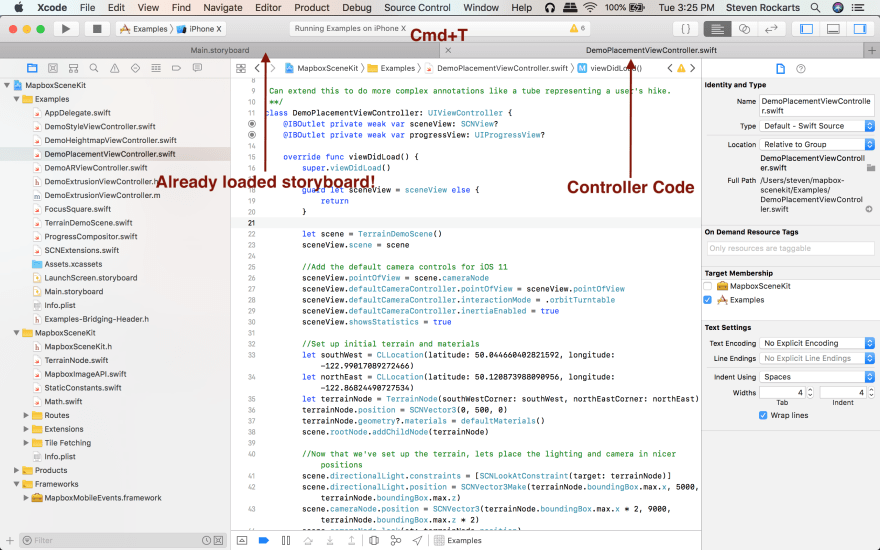The width and height of the screenshot is (880, 550).
Task: Toggle the Inspectors panel visibility
Action: [x=860, y=29]
